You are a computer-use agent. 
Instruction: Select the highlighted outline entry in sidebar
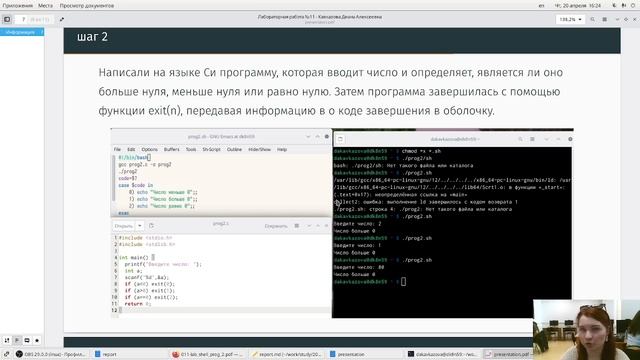22,32
